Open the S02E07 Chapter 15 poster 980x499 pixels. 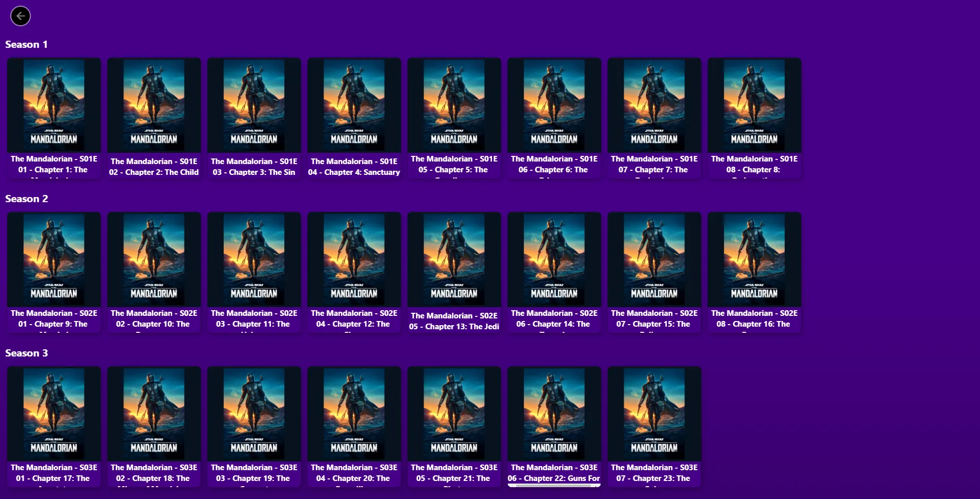coord(654,260)
